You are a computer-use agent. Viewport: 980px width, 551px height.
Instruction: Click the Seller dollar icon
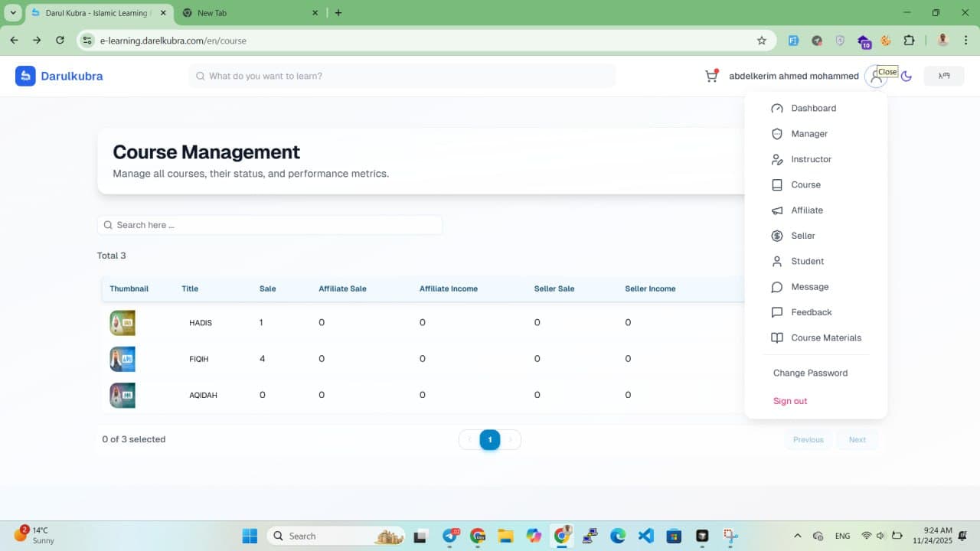777,236
